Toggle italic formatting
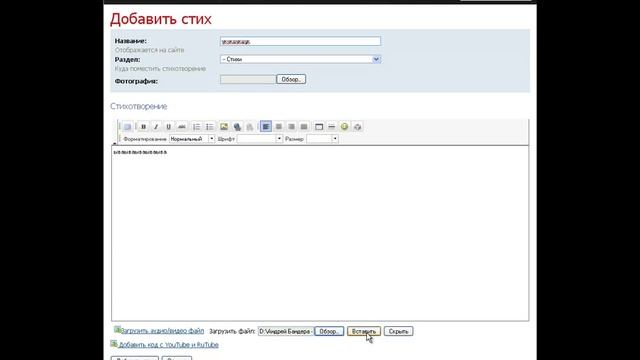Viewport: 640px width, 360px height. pyautogui.click(x=156, y=127)
